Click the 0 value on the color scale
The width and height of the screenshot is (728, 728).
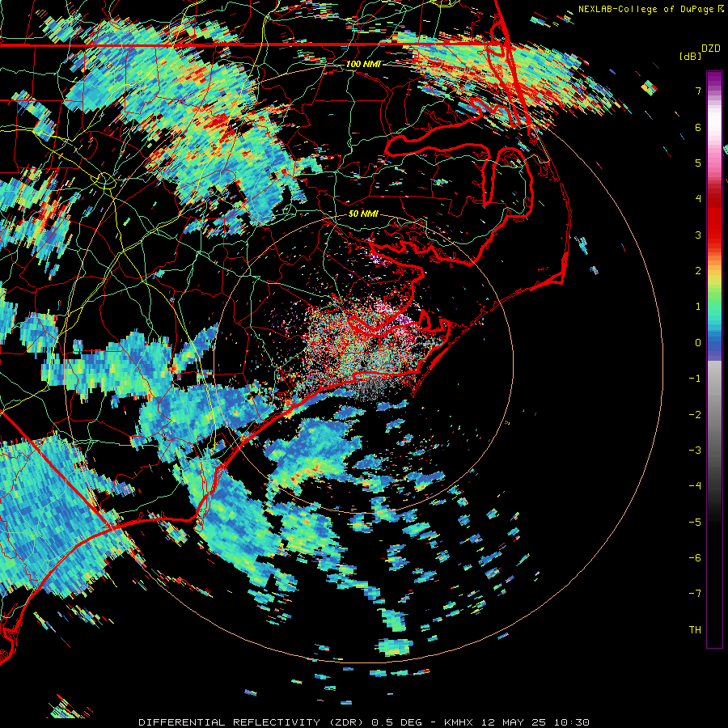click(698, 343)
